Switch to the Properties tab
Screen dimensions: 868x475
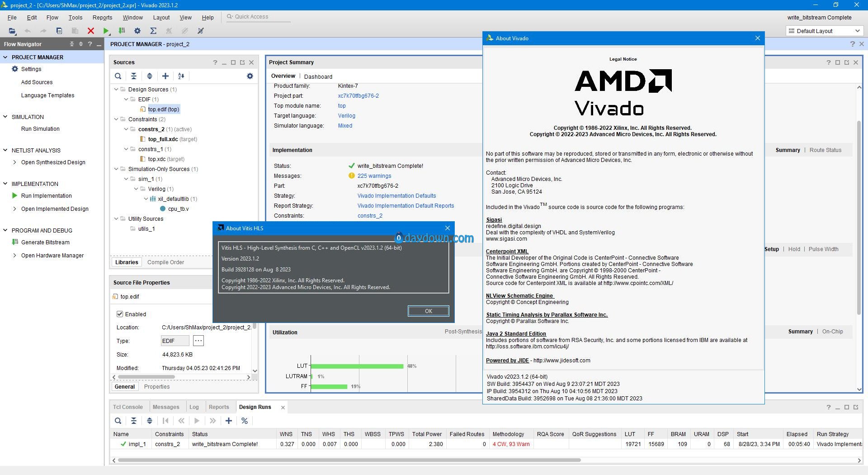(157, 386)
